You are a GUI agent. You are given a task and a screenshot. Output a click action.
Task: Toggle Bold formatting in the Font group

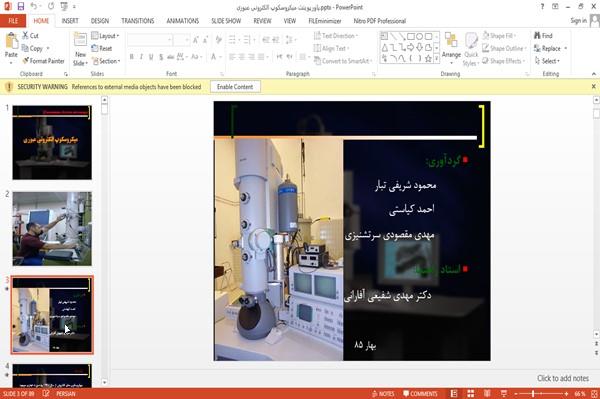point(132,57)
